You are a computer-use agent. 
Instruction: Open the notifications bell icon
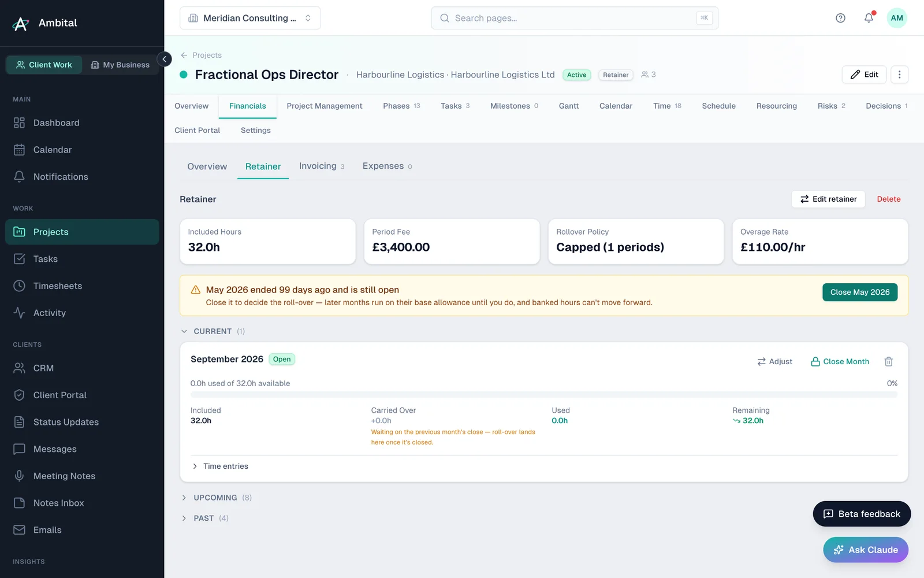pos(869,18)
